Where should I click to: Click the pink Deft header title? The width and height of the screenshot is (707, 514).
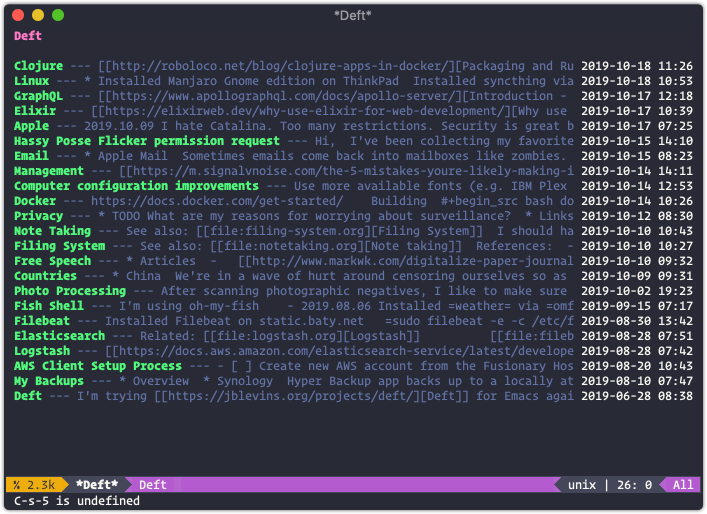28,36
